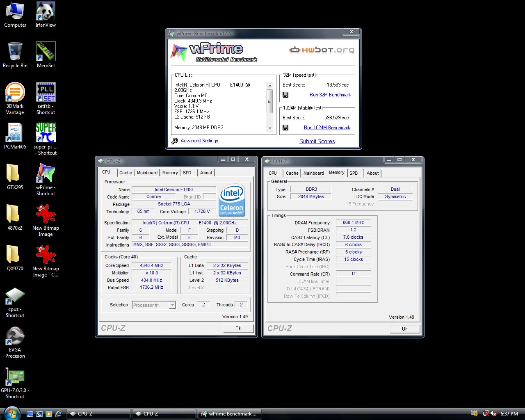Open Internet Explorer from quick launch
Screen dimensions: 525x420
click(x=58, y=414)
